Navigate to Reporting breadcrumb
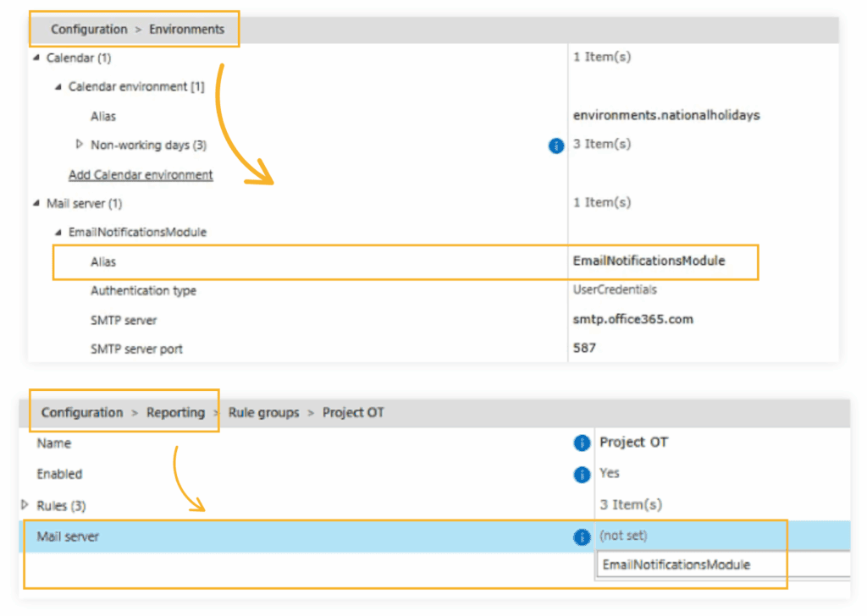This screenshot has height=616, width=867. [175, 413]
